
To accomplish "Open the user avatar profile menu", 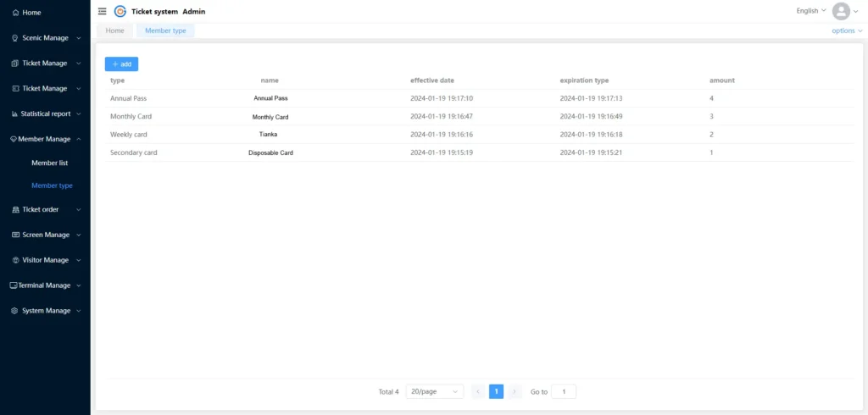I will coord(841,11).
